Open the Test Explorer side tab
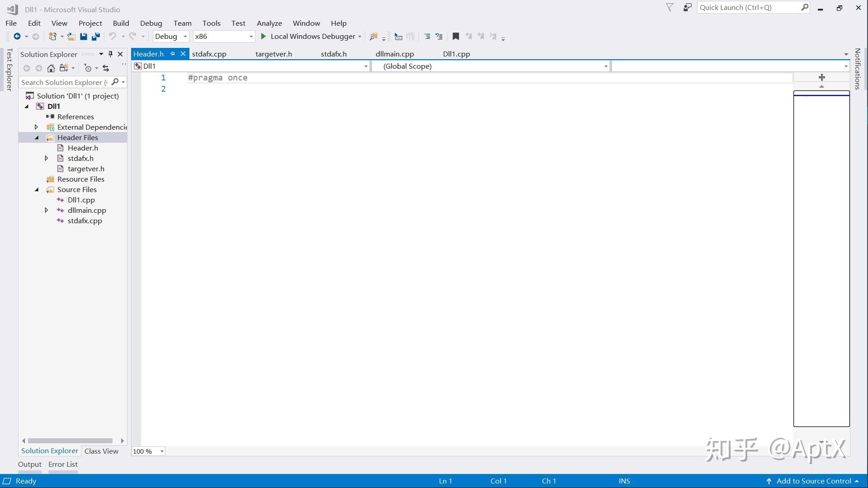868x488 pixels. pyautogui.click(x=9, y=70)
